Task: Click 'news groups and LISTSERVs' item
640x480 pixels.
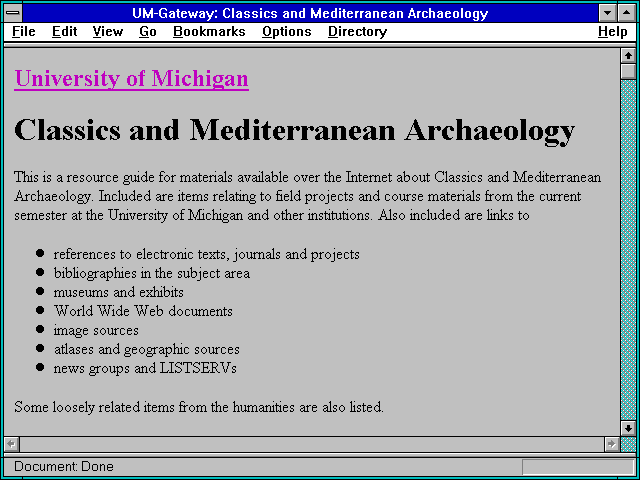Action: pos(145,368)
